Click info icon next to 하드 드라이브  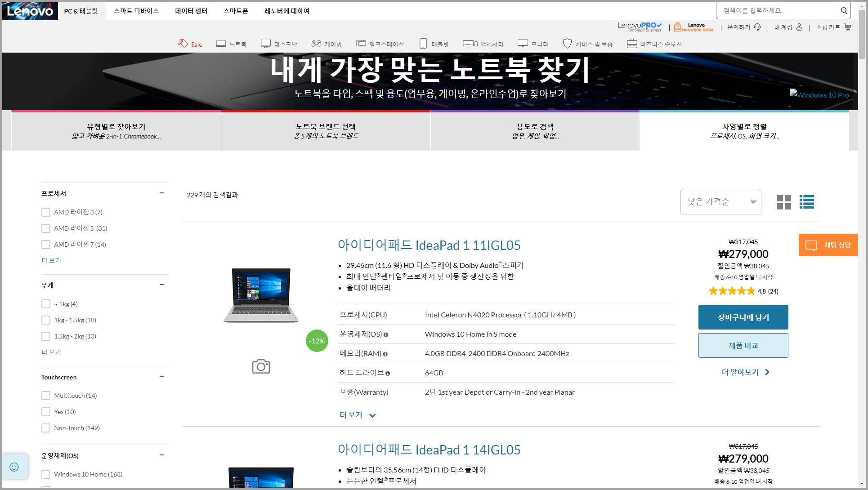tap(388, 374)
